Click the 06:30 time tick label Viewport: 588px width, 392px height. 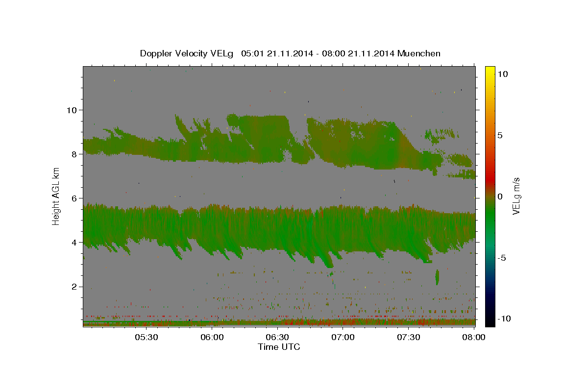[x=277, y=337]
